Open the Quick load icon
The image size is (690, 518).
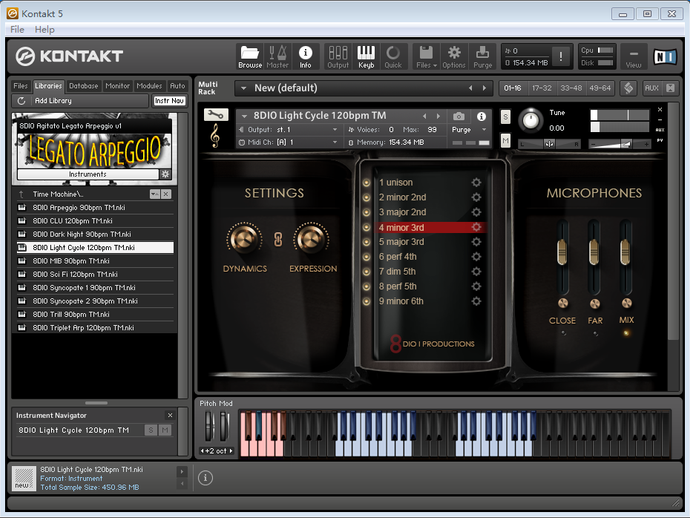393,56
